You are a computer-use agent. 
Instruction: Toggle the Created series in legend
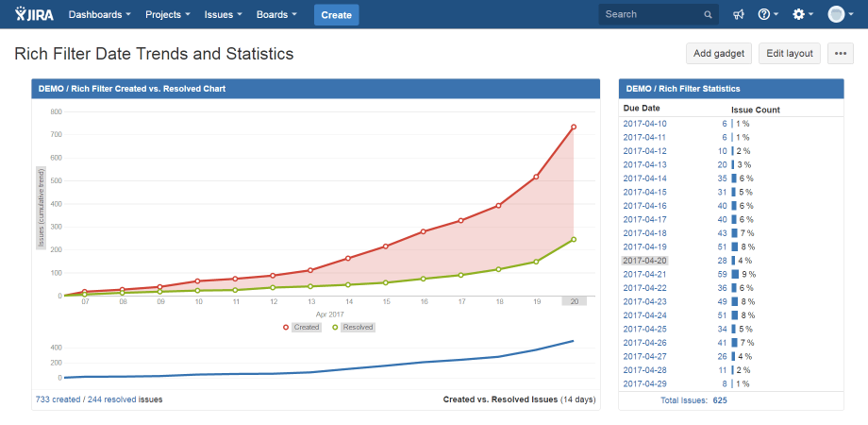click(x=301, y=328)
